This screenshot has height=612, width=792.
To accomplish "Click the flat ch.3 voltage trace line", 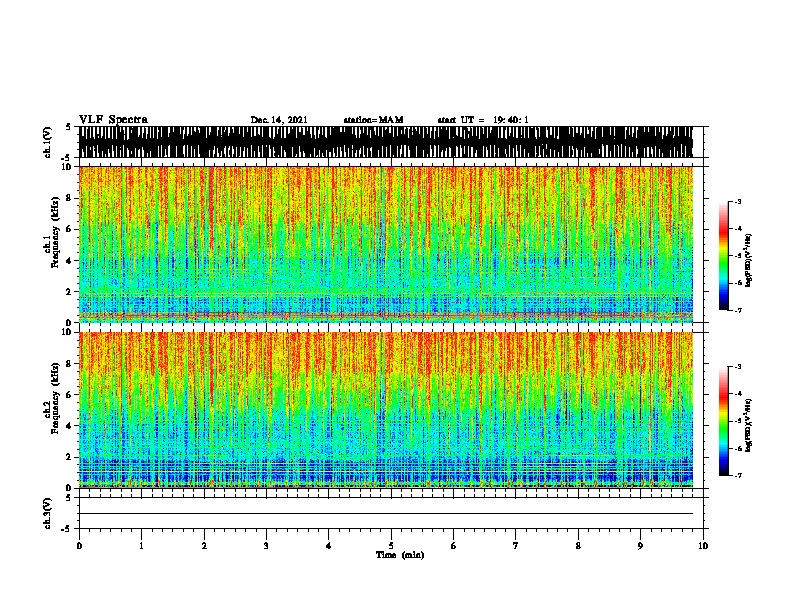I will [x=385, y=514].
